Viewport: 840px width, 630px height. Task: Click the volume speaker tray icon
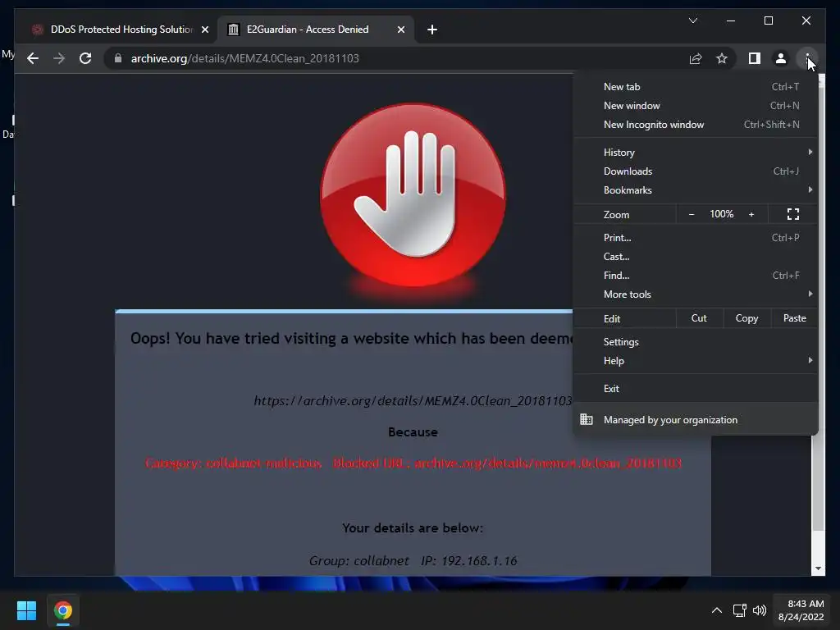coord(760,610)
